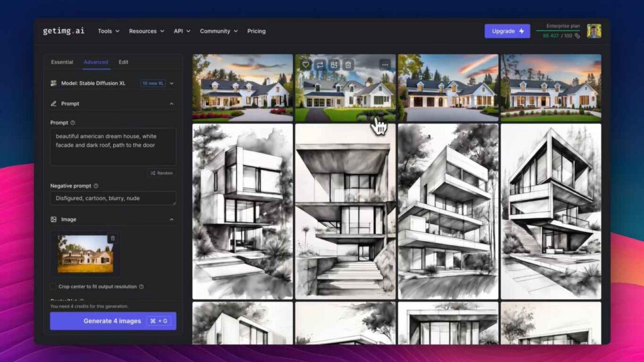Open the API dropdown menu
644x362 pixels.
pyautogui.click(x=182, y=31)
